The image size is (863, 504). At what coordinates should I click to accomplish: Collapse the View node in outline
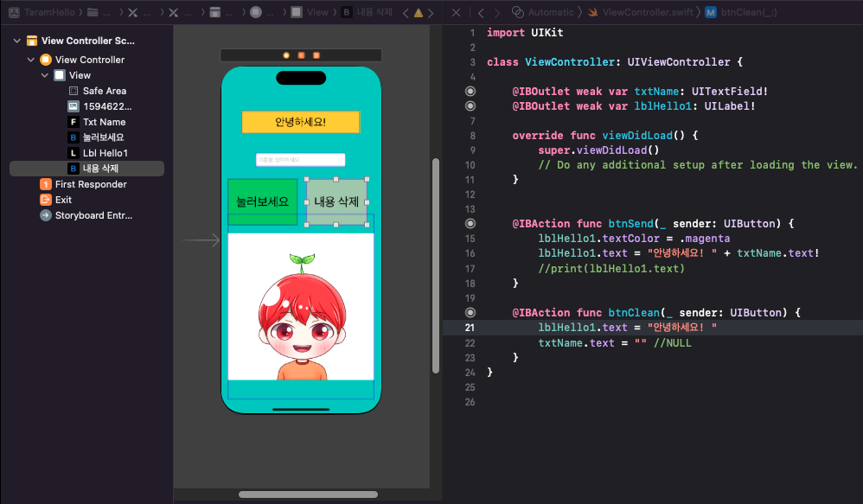[x=45, y=75]
